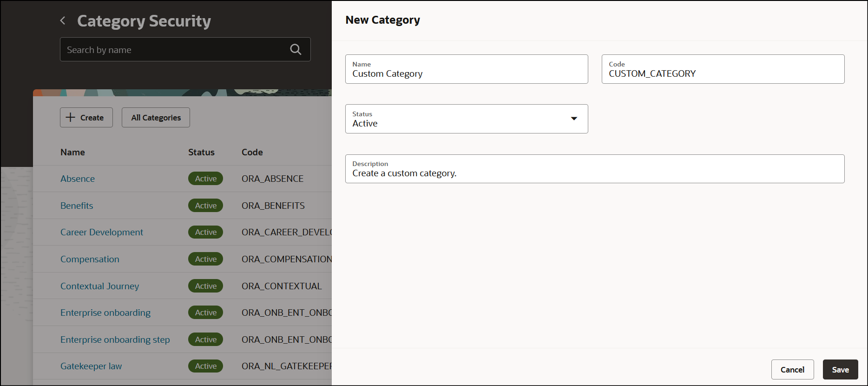
Task: Select the ORA_ABSENCE code cell
Action: click(272, 179)
